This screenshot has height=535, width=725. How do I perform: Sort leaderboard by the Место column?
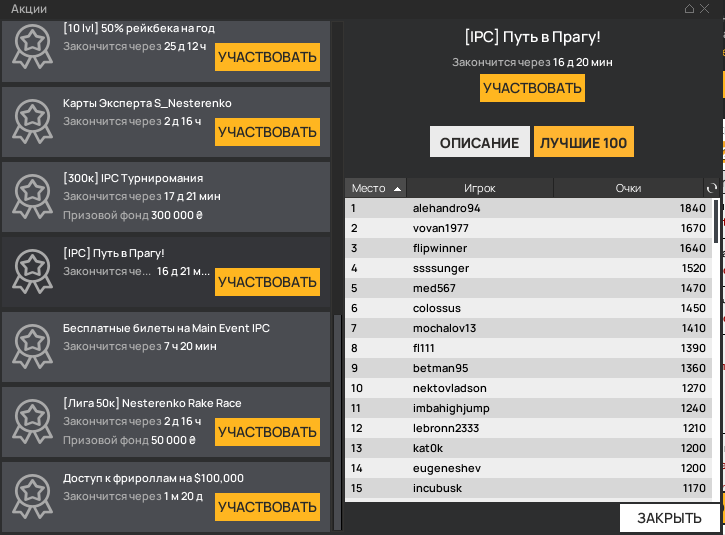(x=376, y=188)
